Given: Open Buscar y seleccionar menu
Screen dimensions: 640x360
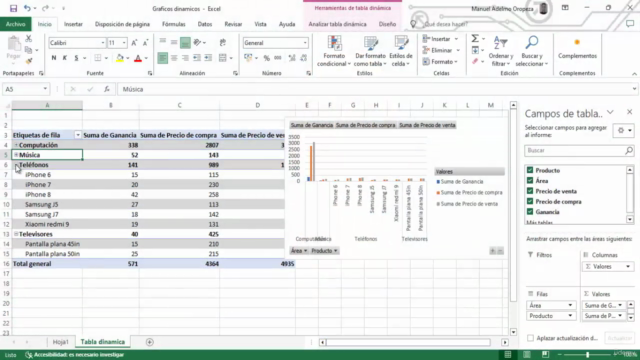Looking at the screenshot, I should (531, 51).
